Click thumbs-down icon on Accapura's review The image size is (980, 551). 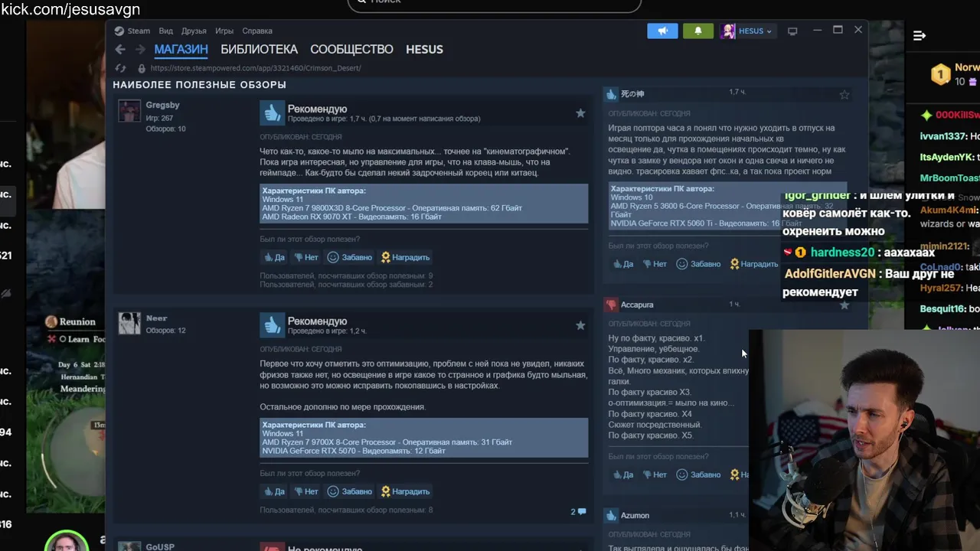coord(611,305)
